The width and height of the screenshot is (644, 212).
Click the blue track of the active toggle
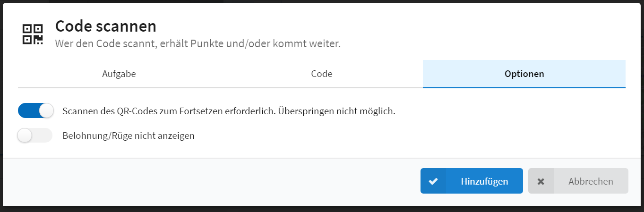[28, 111]
